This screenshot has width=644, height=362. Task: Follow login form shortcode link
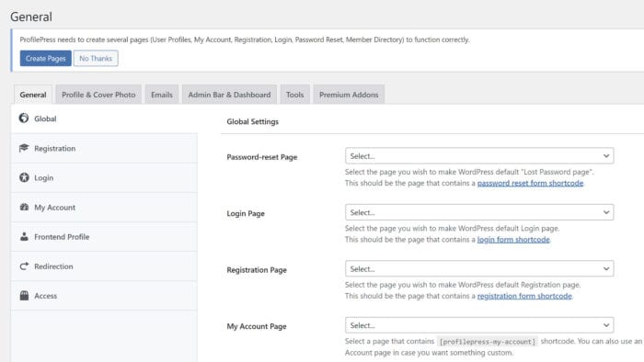pos(513,240)
